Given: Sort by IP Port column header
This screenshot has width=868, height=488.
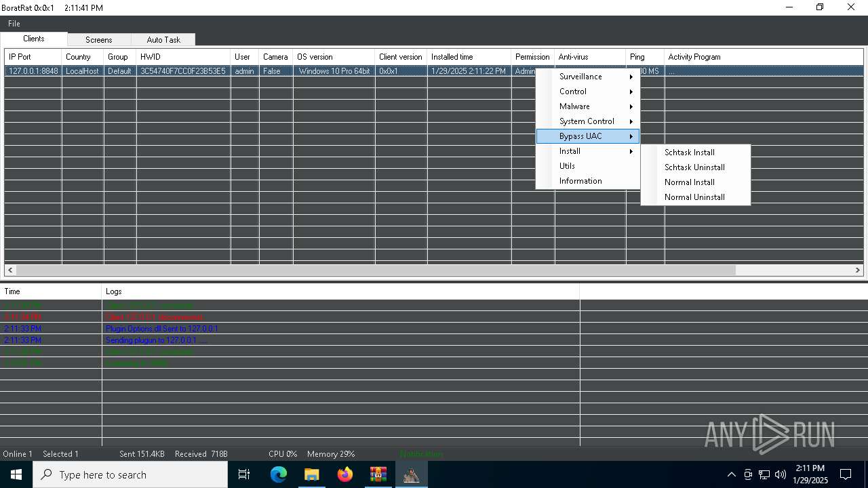Looking at the screenshot, I should coord(33,57).
